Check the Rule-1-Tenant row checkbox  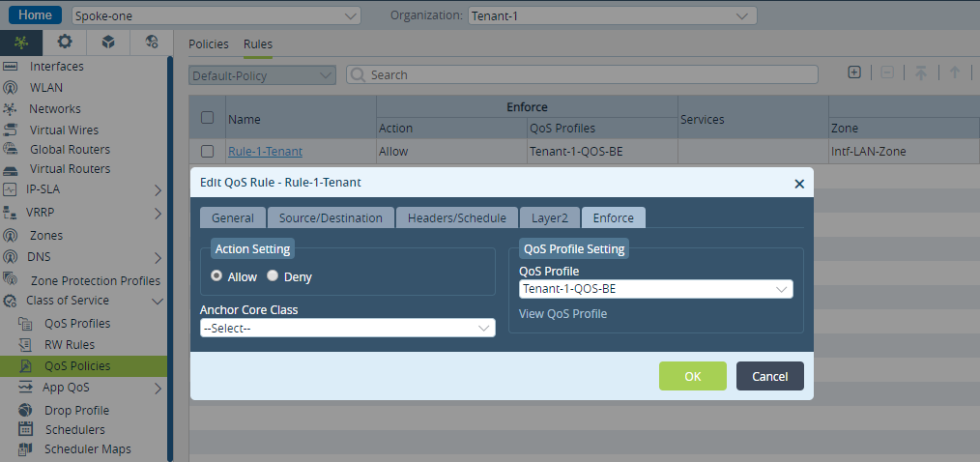[208, 152]
